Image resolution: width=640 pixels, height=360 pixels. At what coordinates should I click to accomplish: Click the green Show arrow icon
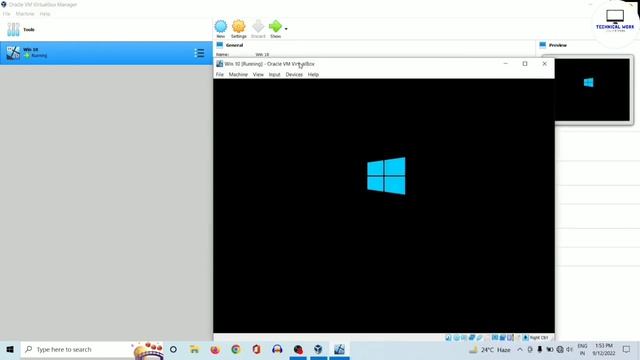275,27
